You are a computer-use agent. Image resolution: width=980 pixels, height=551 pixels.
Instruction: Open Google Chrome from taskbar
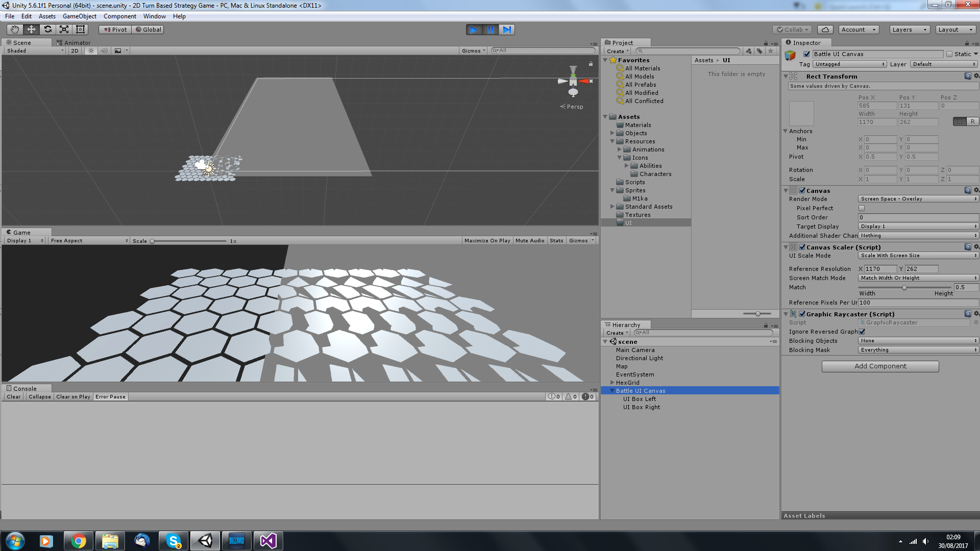78,541
